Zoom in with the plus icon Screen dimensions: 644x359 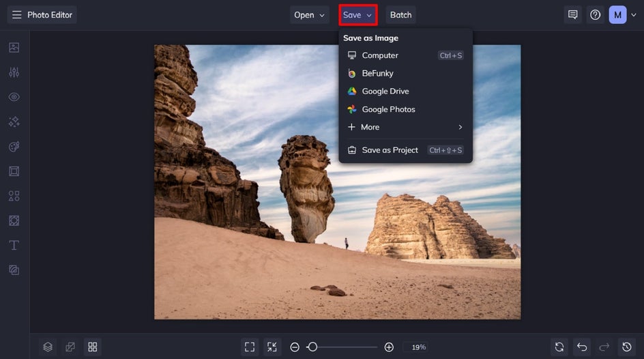pos(389,347)
